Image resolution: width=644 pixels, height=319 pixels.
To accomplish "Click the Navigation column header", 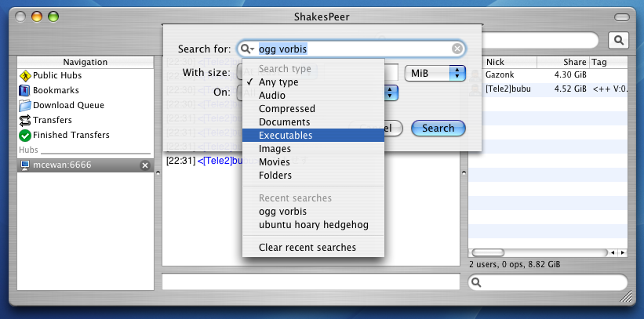I will click(86, 63).
